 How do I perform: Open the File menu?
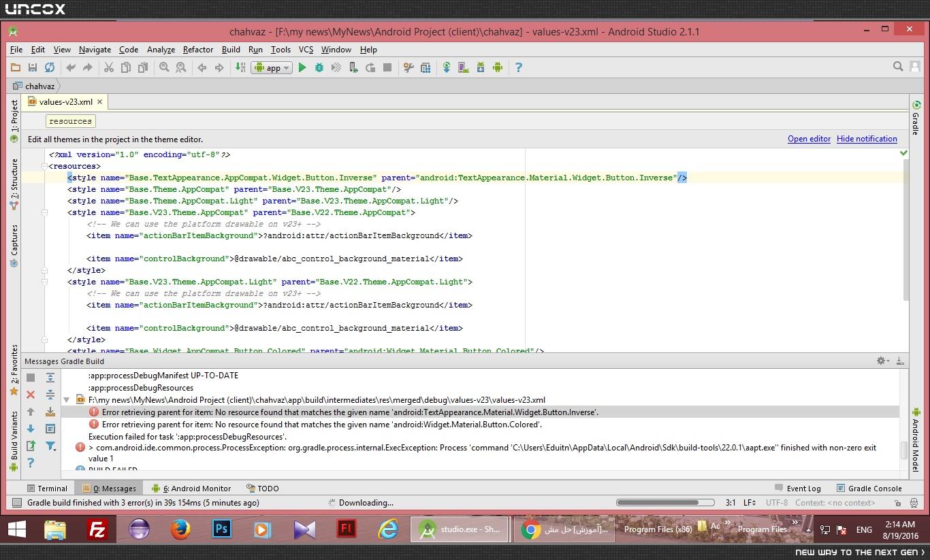coord(16,50)
